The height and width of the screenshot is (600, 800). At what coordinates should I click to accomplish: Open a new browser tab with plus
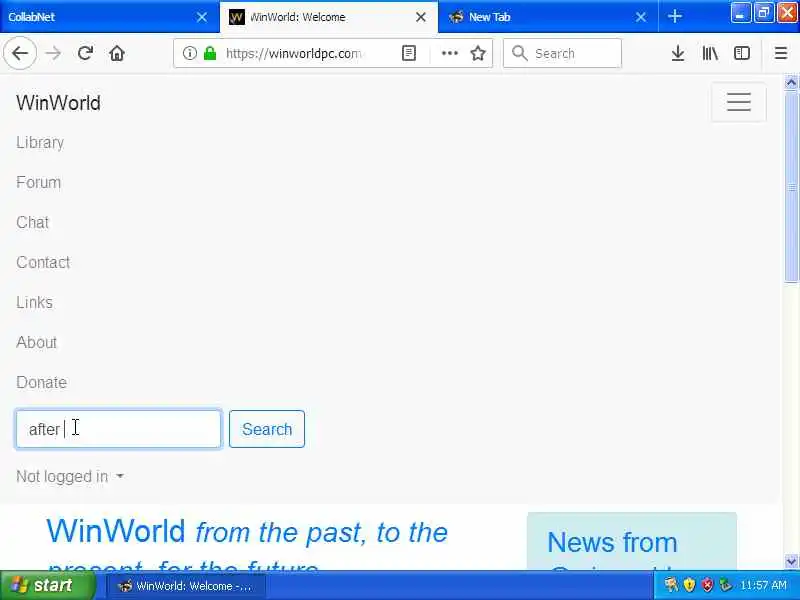point(674,17)
